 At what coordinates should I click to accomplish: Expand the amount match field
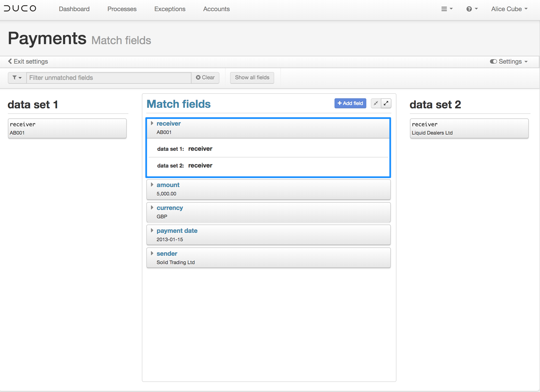coord(152,185)
